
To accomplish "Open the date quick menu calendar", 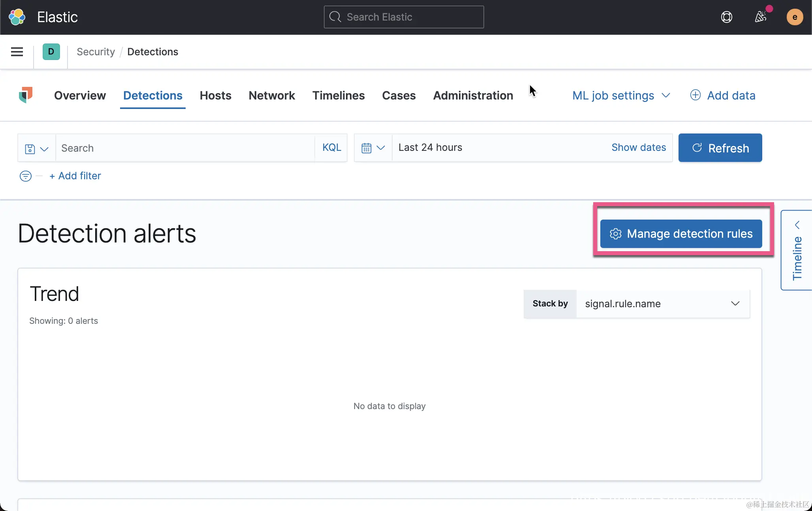I will click(x=373, y=148).
